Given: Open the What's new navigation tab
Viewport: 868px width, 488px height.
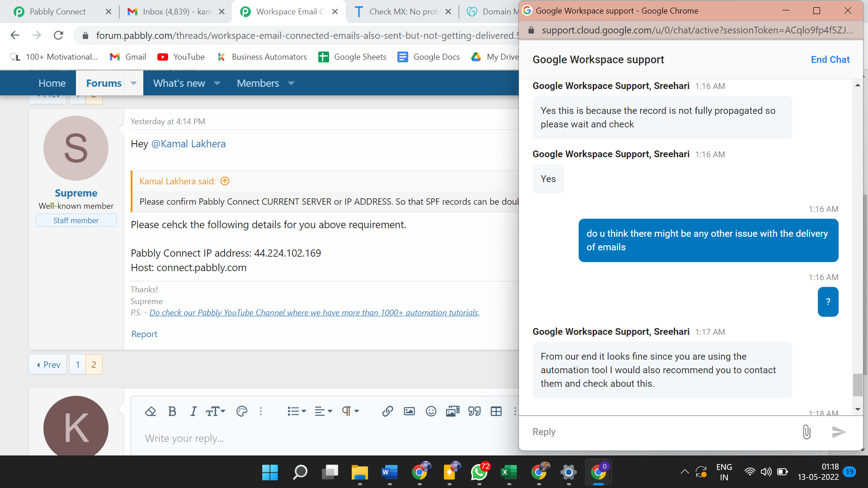Looking at the screenshot, I should [x=179, y=83].
